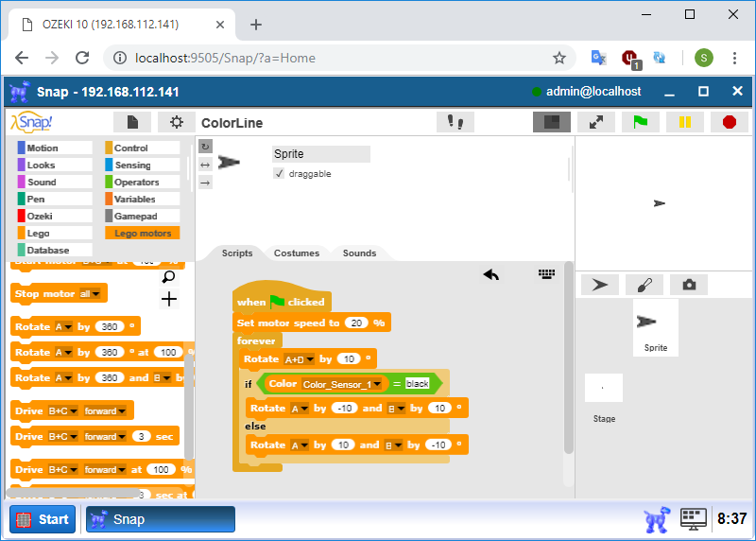The width and height of the screenshot is (756, 541).
Task: Toggle single stepping footprints icon
Action: click(455, 122)
